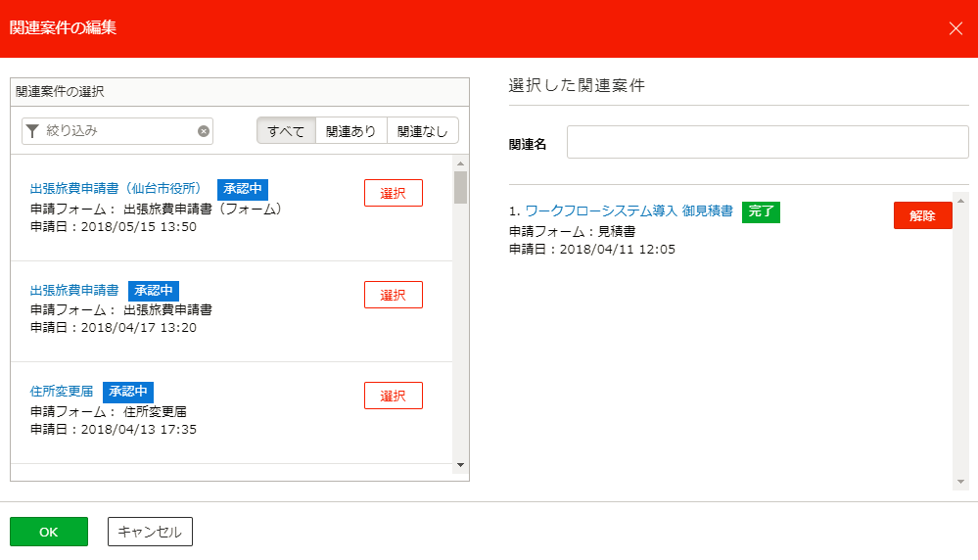Click text 申請フォーム：見積書
Viewport: 978px width, 560px height.
tap(572, 231)
